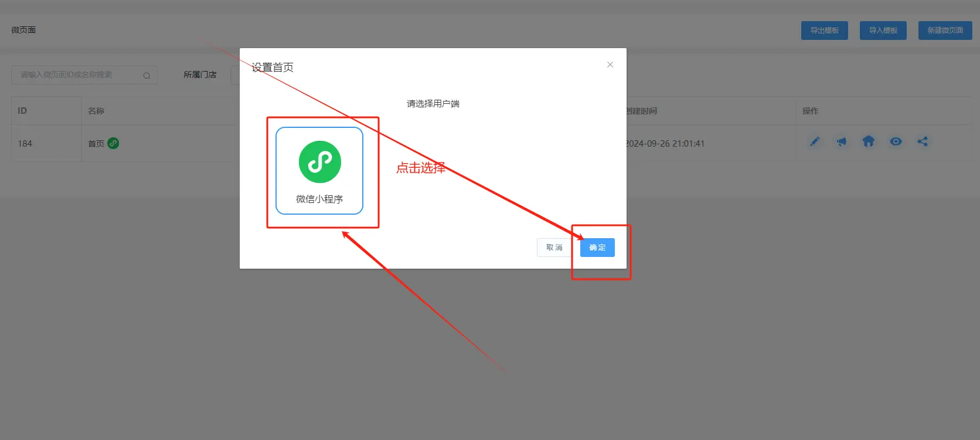Click the 操作 column header
Image resolution: width=980 pixels, height=440 pixels.
point(811,111)
